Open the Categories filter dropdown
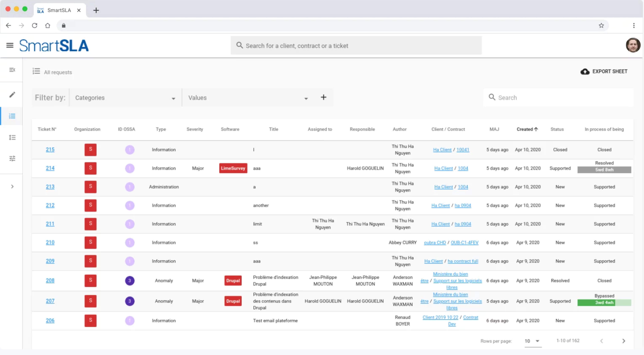The image size is (644, 355). coord(125,98)
